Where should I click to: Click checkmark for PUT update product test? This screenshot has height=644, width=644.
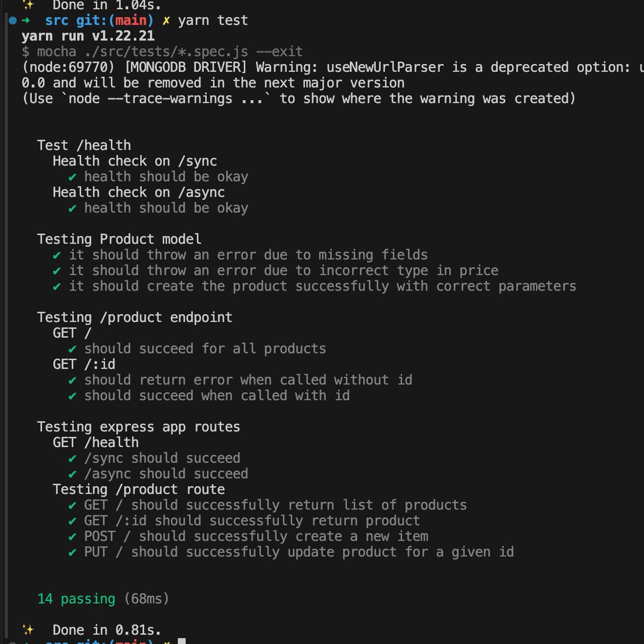point(72,553)
